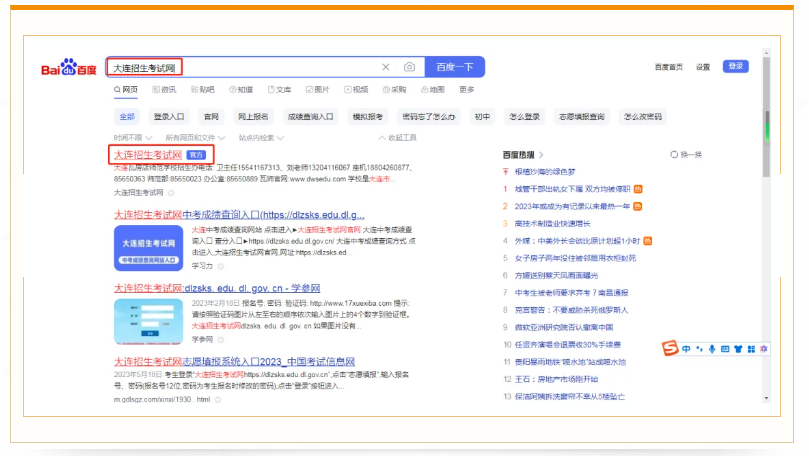Expand 时间不限 time filter dropdown
This screenshot has height=456, width=809.
tap(133, 137)
